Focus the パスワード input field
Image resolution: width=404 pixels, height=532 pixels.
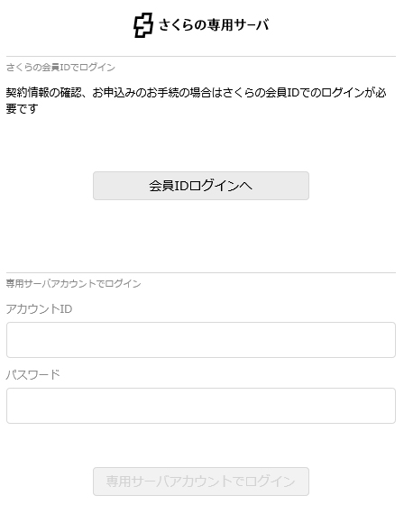click(x=201, y=406)
